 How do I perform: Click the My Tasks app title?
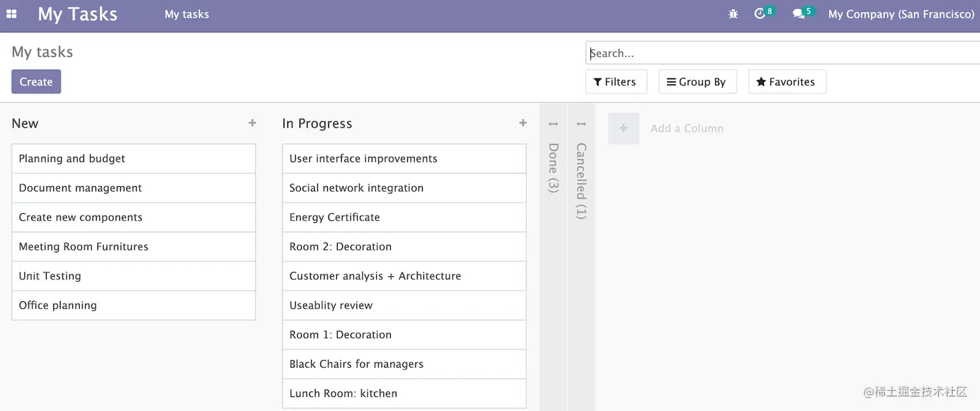[78, 14]
